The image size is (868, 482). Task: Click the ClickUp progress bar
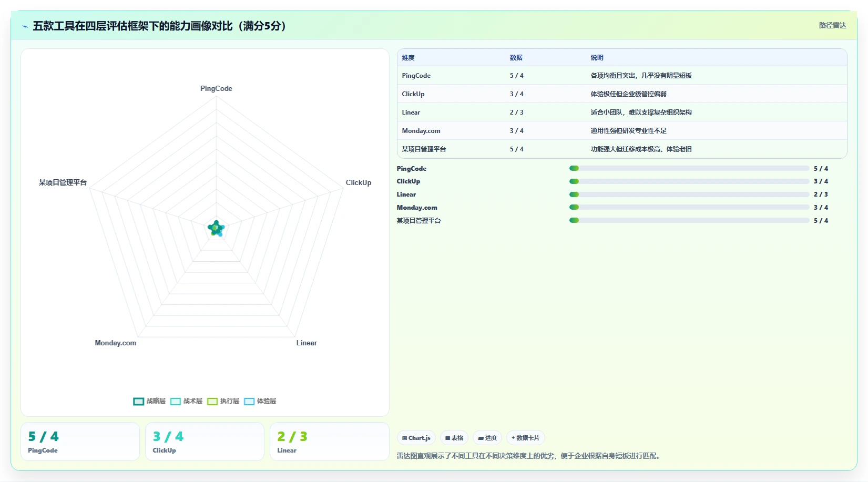(689, 181)
